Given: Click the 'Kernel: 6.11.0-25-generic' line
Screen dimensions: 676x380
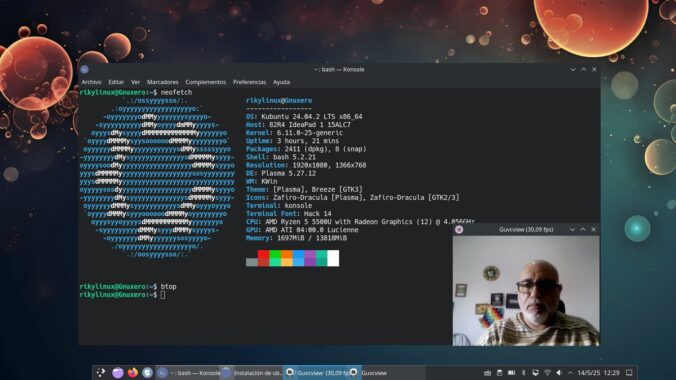Looking at the screenshot, I should click(294, 133).
